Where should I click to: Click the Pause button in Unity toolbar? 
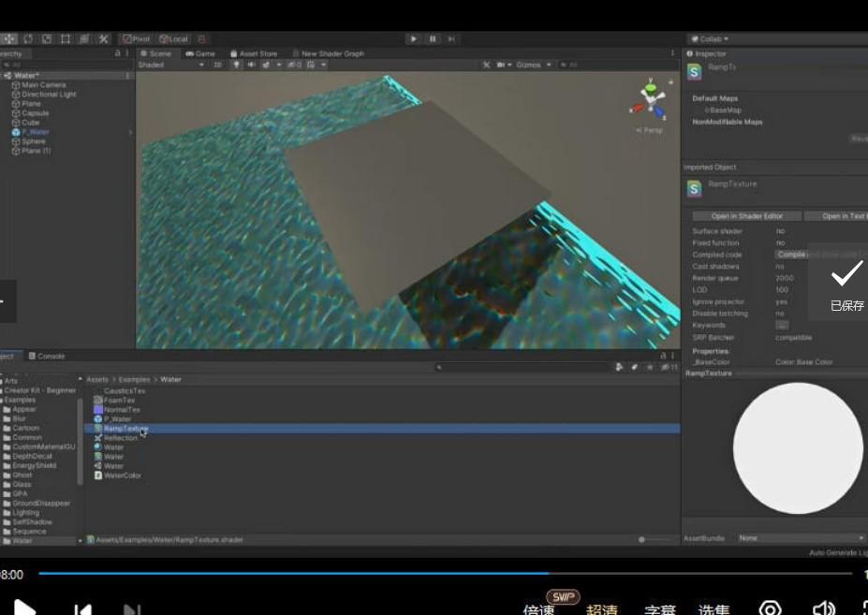433,39
